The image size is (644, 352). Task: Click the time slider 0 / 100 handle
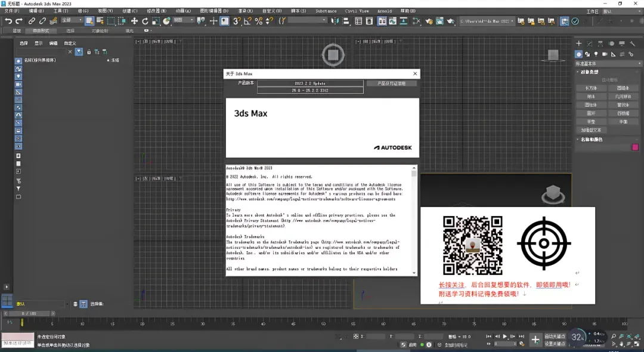[x=29, y=313]
